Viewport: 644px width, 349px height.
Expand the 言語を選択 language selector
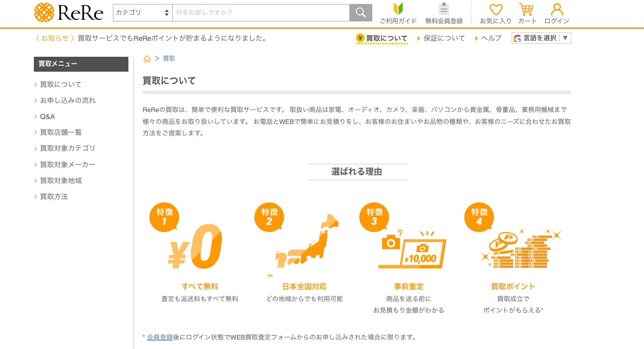[541, 38]
